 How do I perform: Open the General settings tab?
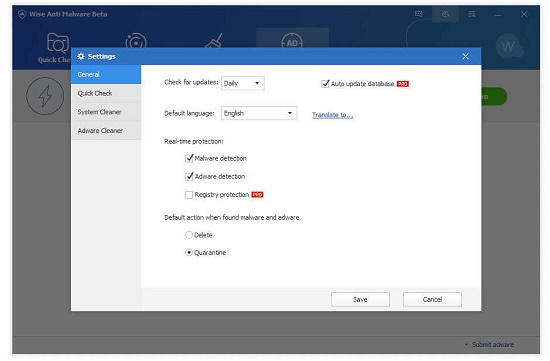click(x=106, y=74)
